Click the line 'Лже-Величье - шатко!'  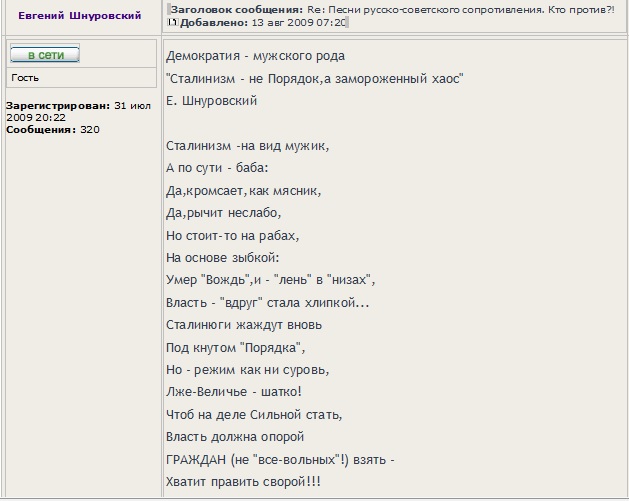[234, 392]
